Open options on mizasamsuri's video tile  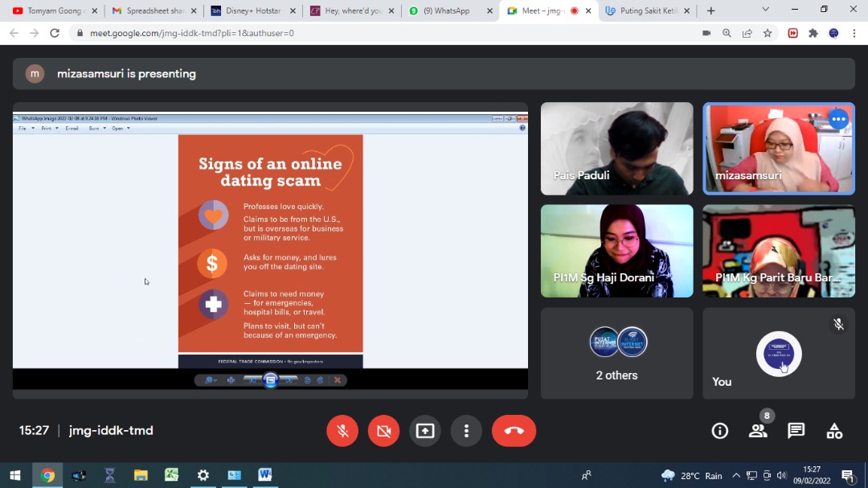pos(838,120)
